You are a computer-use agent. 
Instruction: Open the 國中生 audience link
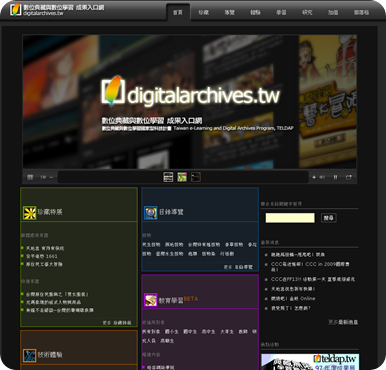190,332
